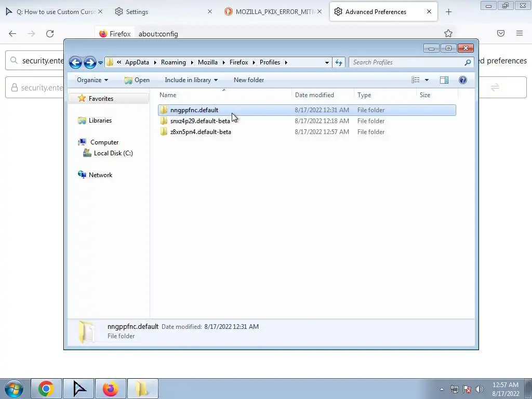
Task: Select Profiles in the breadcrumb path
Action: click(270, 62)
